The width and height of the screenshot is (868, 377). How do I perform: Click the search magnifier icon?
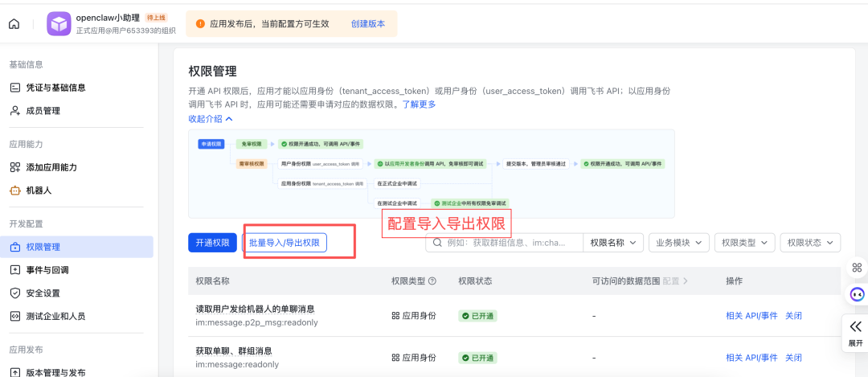(436, 243)
